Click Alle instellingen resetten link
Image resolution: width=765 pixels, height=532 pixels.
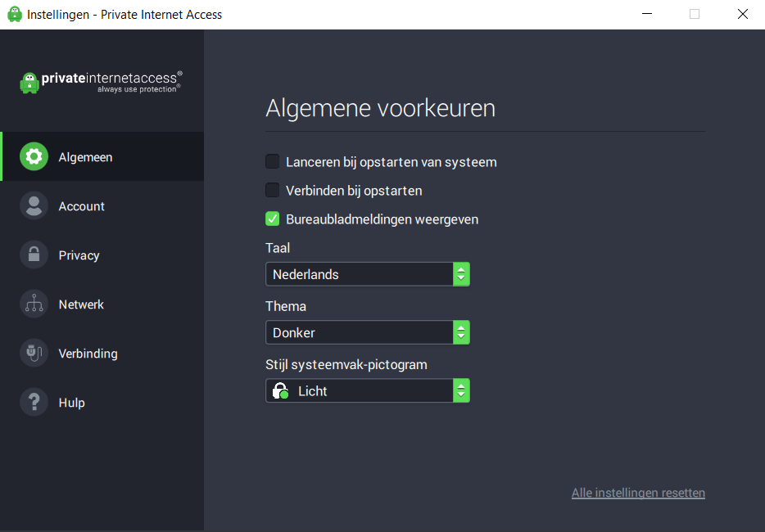point(638,493)
